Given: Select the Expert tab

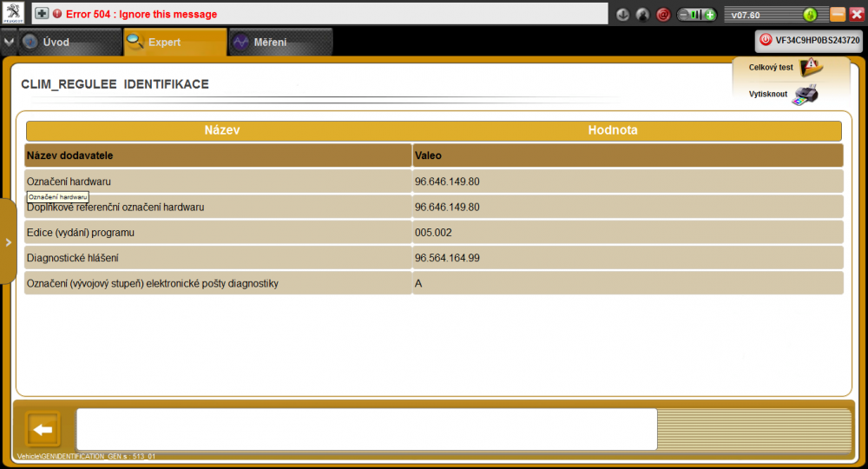Looking at the screenshot, I should [x=175, y=42].
